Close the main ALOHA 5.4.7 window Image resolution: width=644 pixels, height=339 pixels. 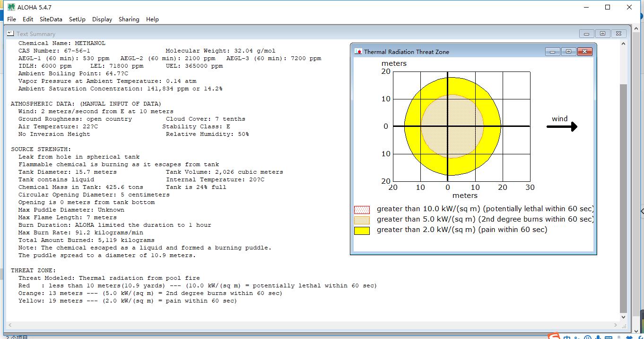tap(629, 7)
